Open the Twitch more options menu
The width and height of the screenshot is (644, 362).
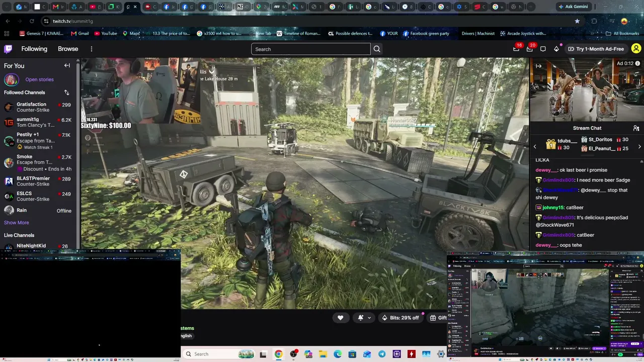point(92,49)
